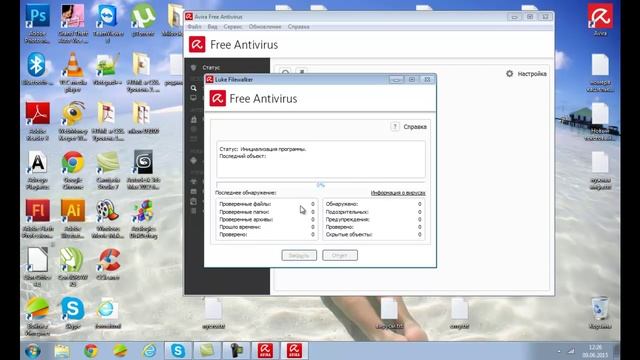Open Windows Movie Maker desktop shortcut
The image size is (640, 360).
click(x=108, y=219)
